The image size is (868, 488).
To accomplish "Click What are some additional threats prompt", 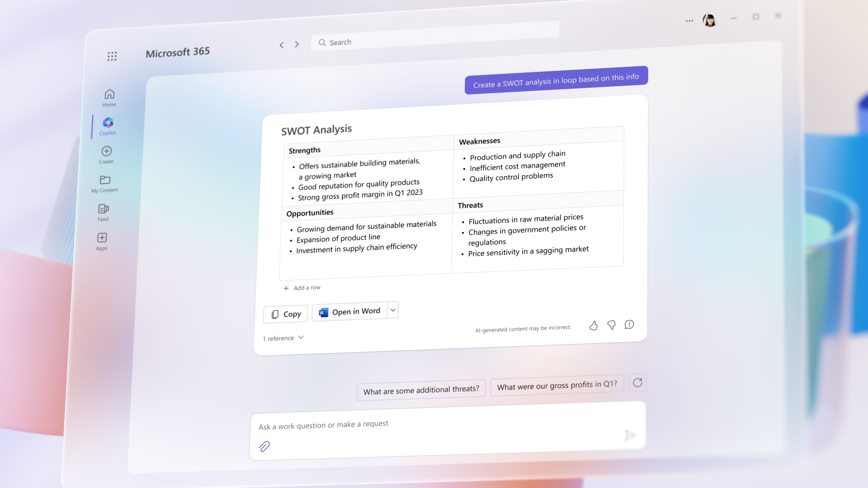I will pyautogui.click(x=421, y=389).
